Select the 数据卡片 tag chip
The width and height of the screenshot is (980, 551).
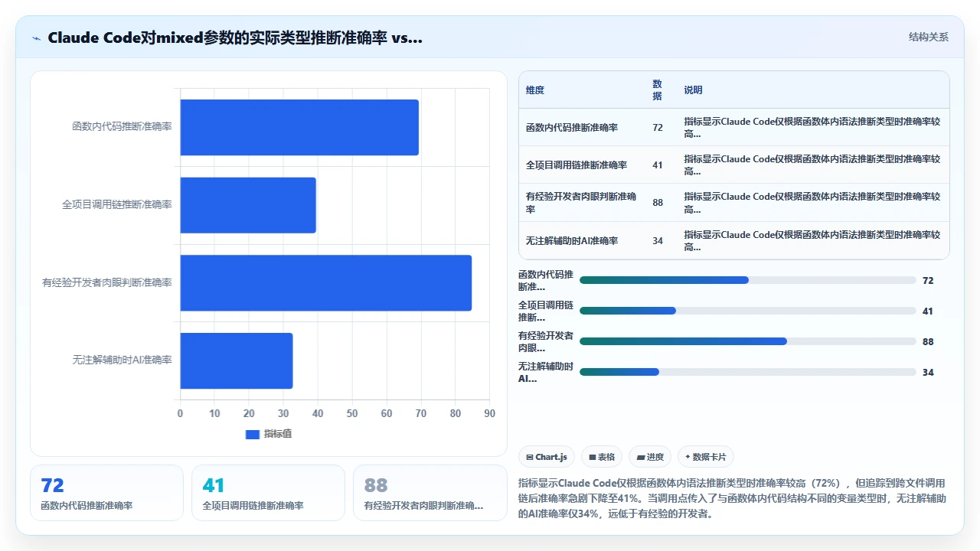click(x=706, y=457)
